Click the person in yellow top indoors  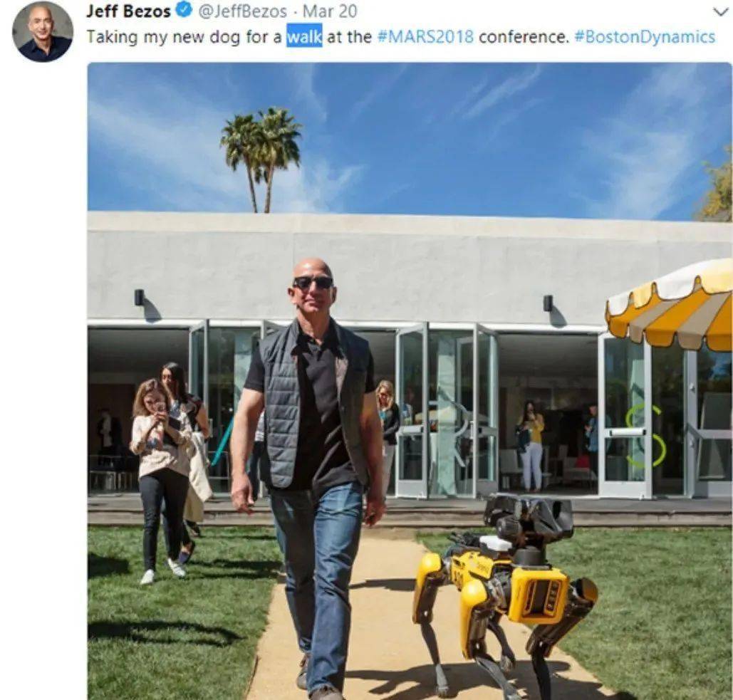coord(531,444)
